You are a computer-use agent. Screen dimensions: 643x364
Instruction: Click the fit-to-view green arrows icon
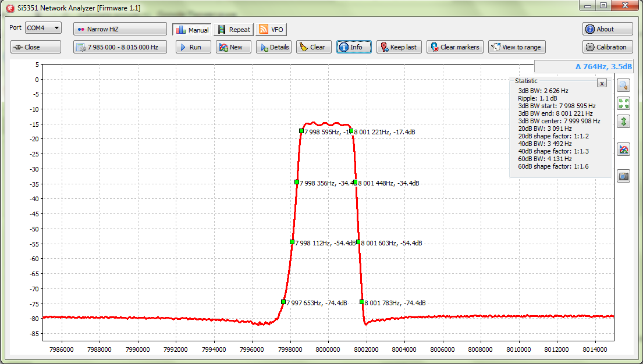click(624, 104)
